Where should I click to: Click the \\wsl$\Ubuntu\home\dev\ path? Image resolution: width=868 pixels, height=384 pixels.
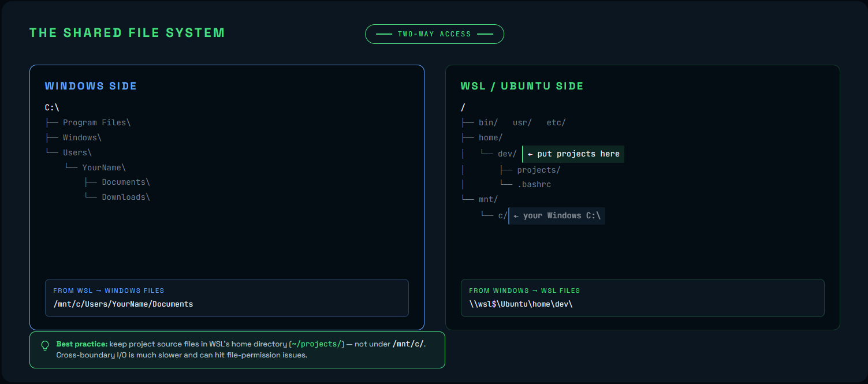click(521, 304)
